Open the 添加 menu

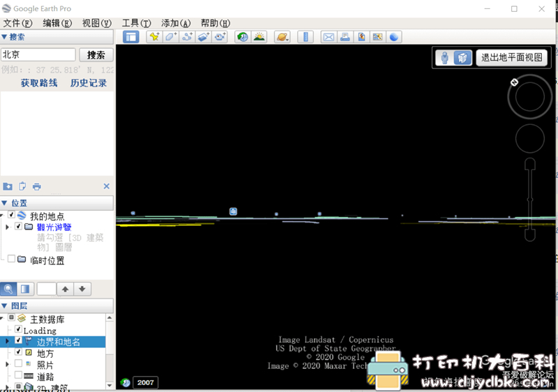pyautogui.click(x=176, y=24)
